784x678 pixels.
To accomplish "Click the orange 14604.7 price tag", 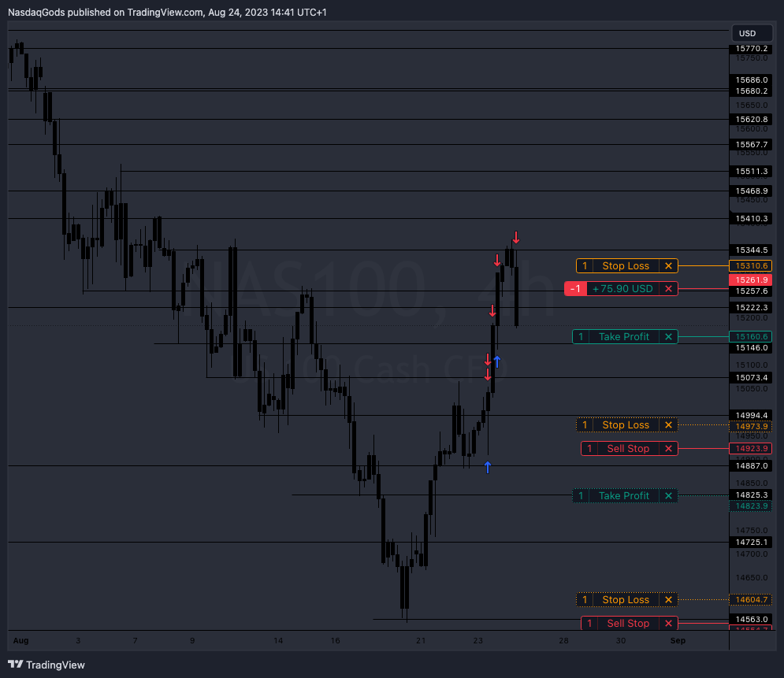I will click(x=750, y=599).
